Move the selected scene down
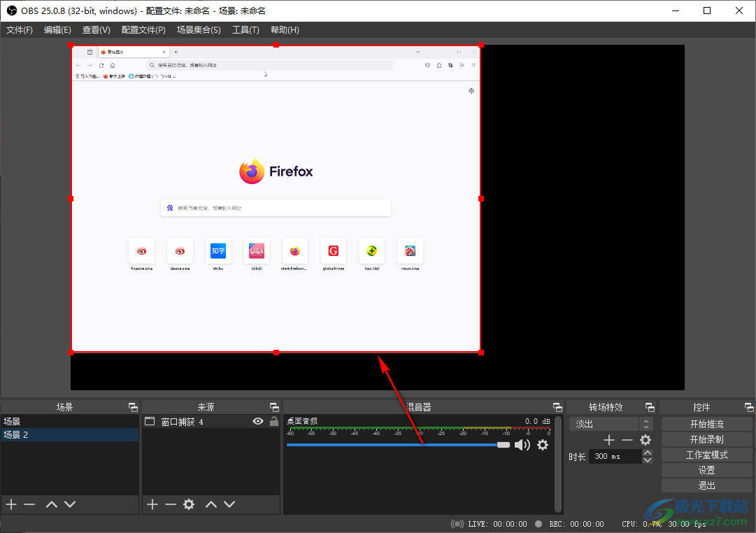The image size is (756, 533). tap(70, 504)
